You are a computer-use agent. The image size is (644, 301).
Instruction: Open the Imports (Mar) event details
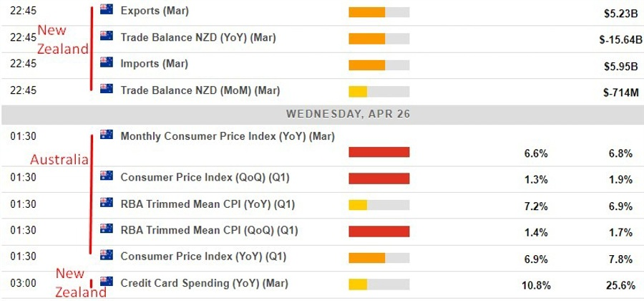(154, 64)
